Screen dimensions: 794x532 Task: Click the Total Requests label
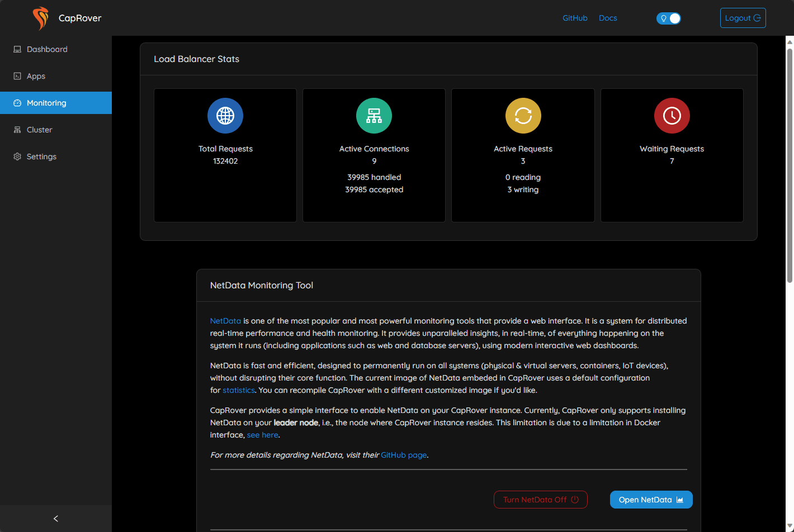pos(225,149)
